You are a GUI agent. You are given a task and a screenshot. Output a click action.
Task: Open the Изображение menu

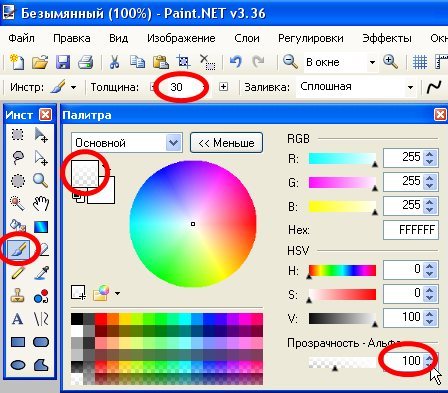coord(181,38)
